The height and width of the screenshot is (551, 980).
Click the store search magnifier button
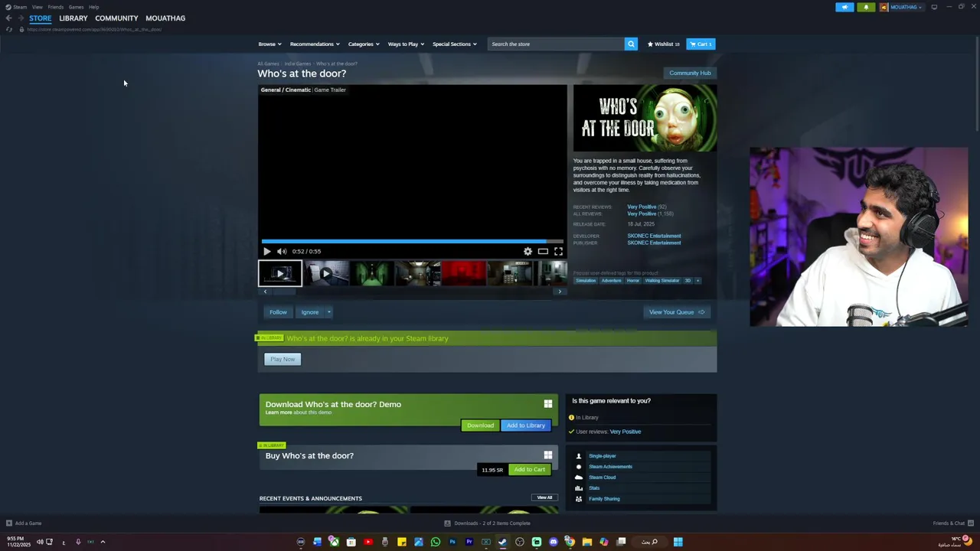click(631, 44)
